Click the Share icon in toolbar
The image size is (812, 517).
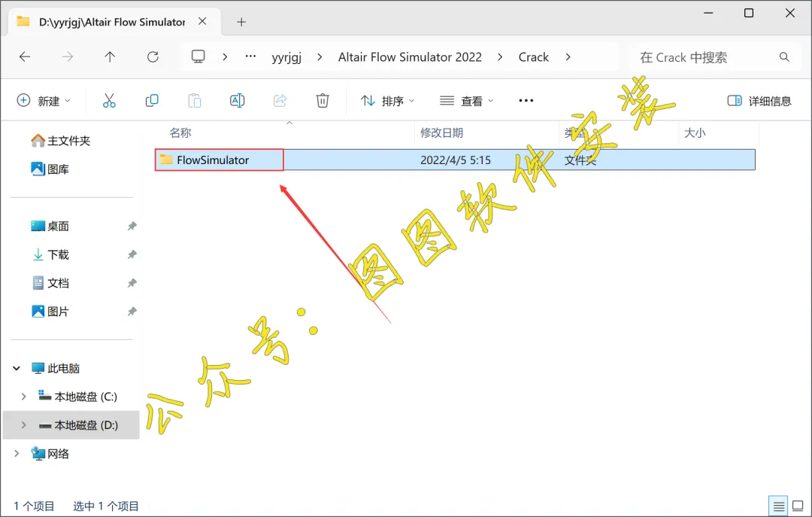pos(280,101)
